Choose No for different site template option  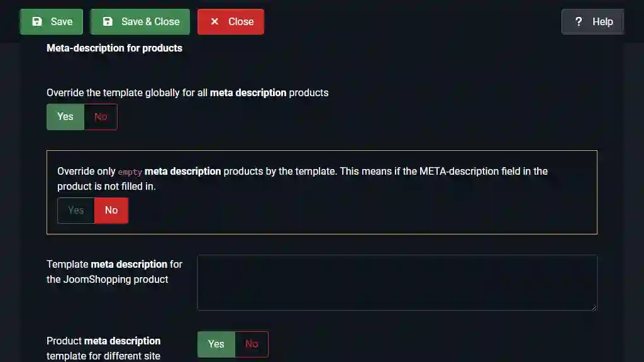[252, 344]
